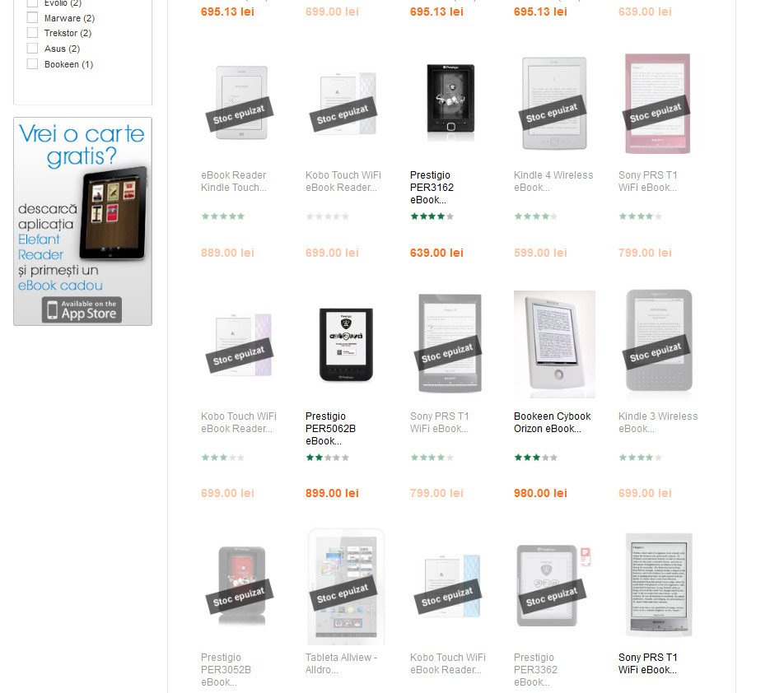
Task: Click the star rating under Bookeen Cybook Orizon
Action: pyautogui.click(x=535, y=458)
